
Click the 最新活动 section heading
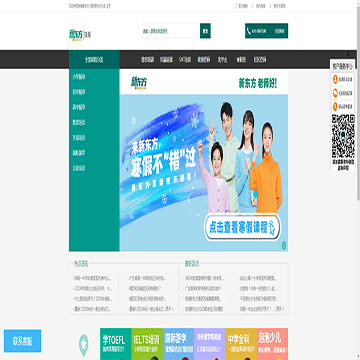coord(192,264)
